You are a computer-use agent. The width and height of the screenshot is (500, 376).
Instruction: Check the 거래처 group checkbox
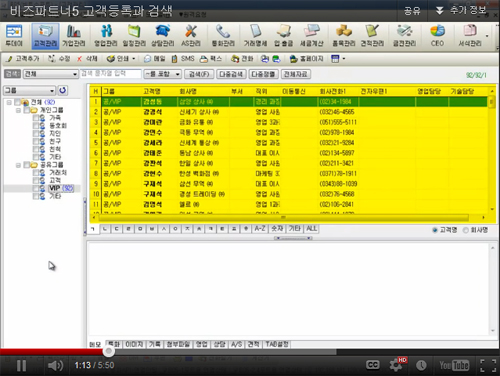35,173
